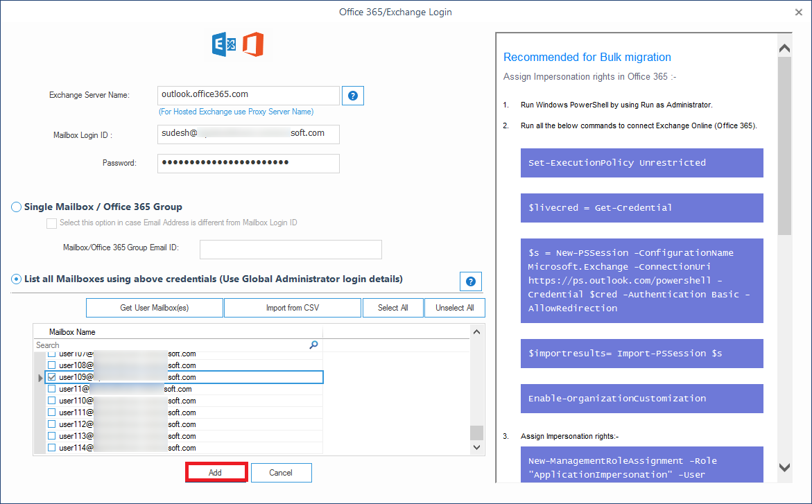Check the user113 mailbox checkbox

pos(51,436)
